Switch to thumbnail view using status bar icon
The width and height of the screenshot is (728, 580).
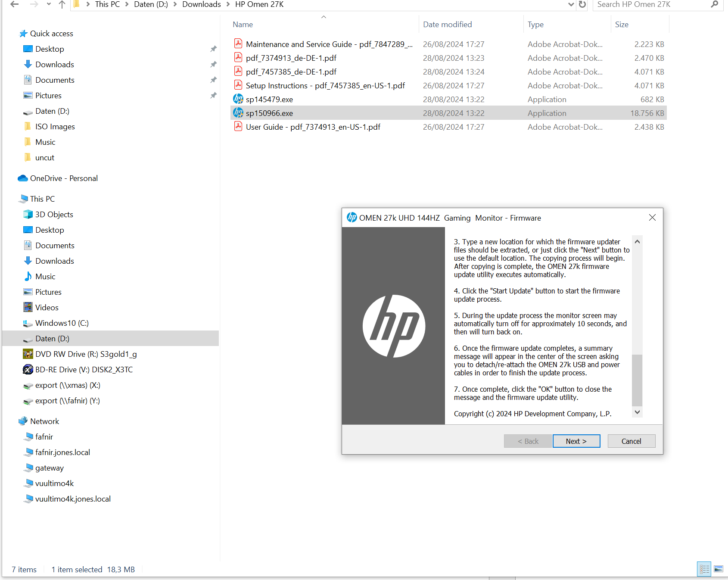719,569
